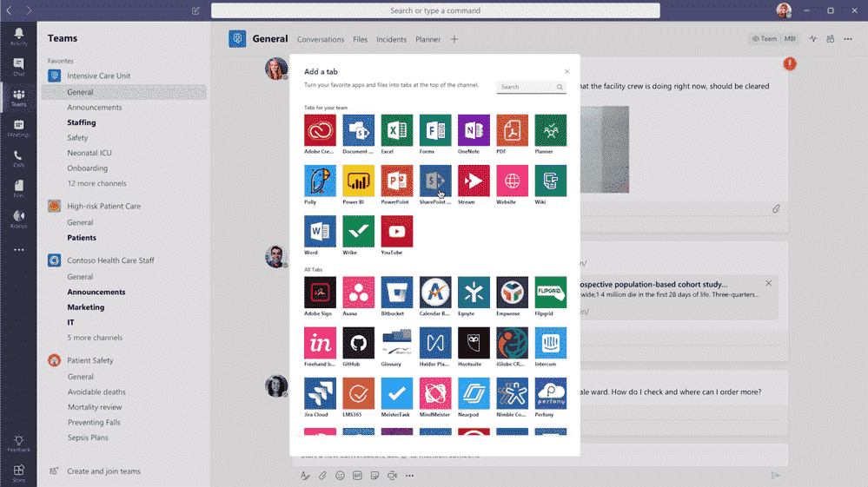868x487 pixels.
Task: Choose the Hootsuite owl app
Action: click(474, 343)
